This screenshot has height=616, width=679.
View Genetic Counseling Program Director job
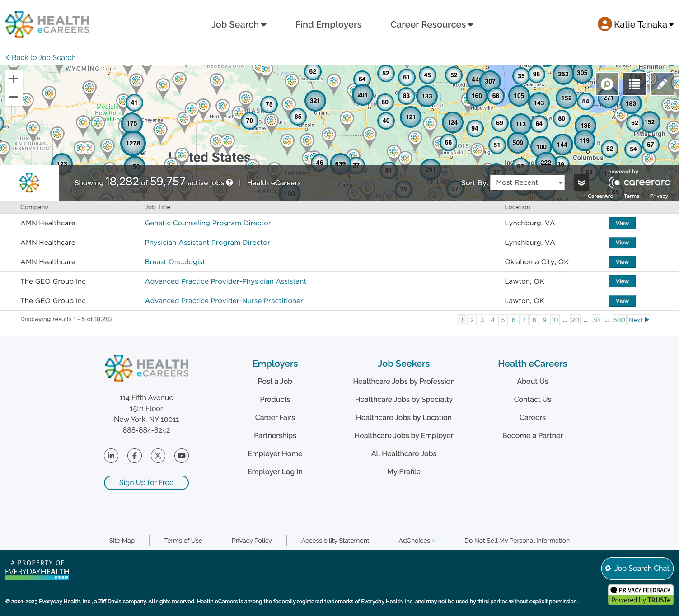tap(622, 223)
